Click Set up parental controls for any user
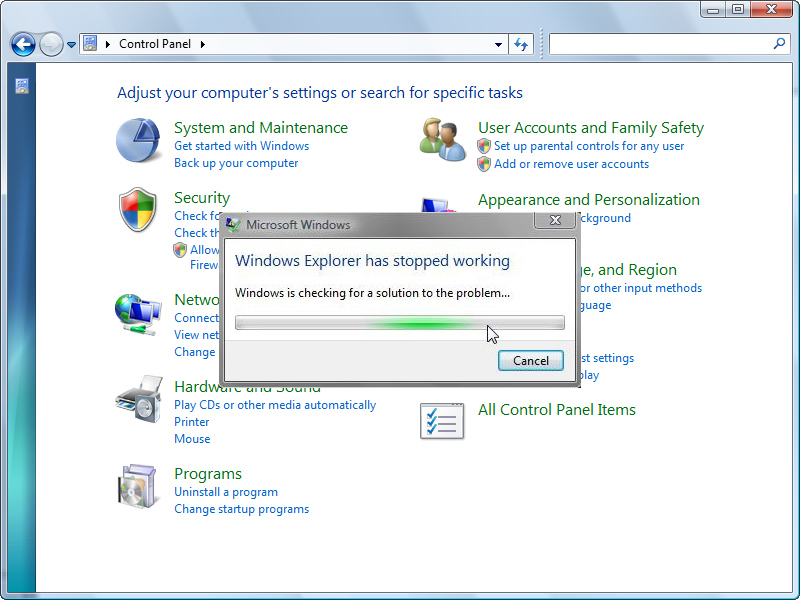This screenshot has height=600, width=800. [589, 146]
